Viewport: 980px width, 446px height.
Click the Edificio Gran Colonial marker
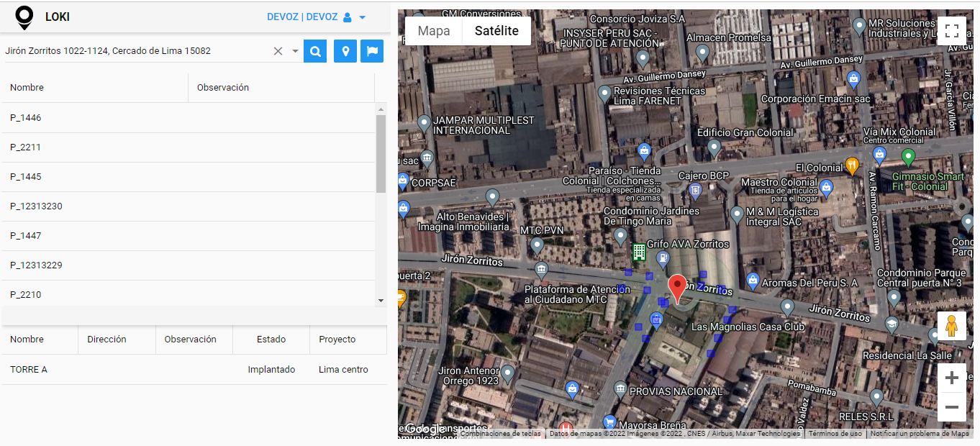tap(714, 148)
